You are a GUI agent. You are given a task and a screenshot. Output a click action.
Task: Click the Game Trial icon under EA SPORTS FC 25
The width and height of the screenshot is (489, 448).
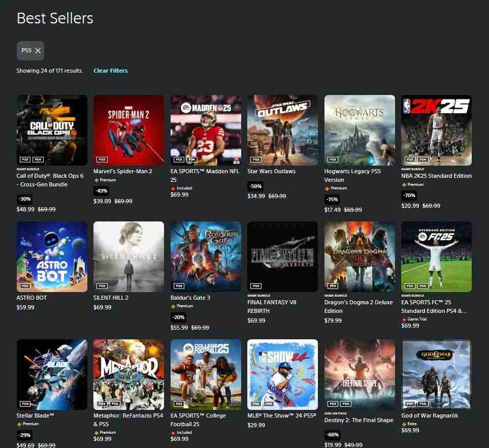(404, 319)
